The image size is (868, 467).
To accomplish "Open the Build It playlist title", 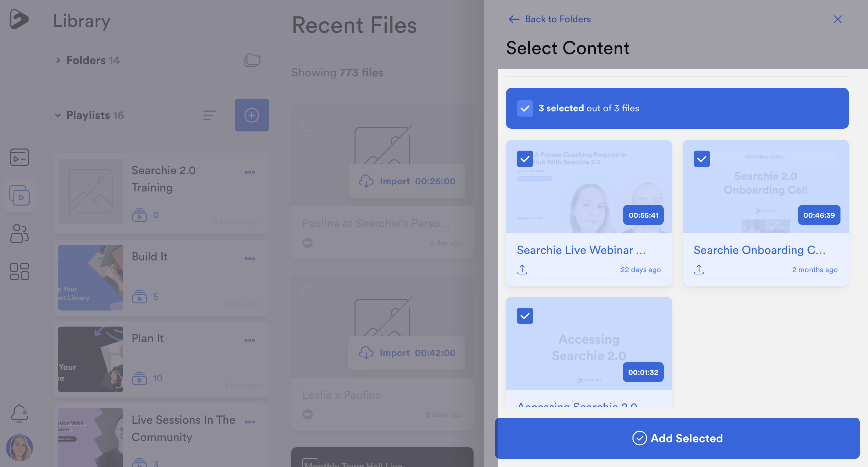I will pyautogui.click(x=149, y=257).
